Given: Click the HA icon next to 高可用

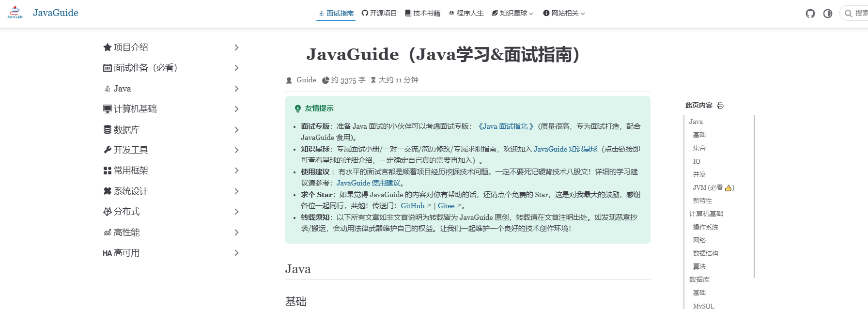Looking at the screenshot, I should point(107,253).
